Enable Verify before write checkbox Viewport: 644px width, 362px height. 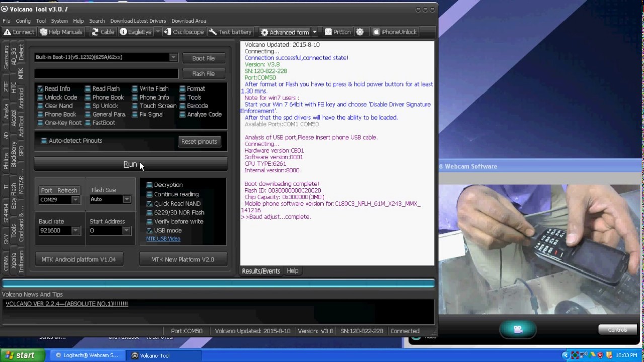(149, 221)
